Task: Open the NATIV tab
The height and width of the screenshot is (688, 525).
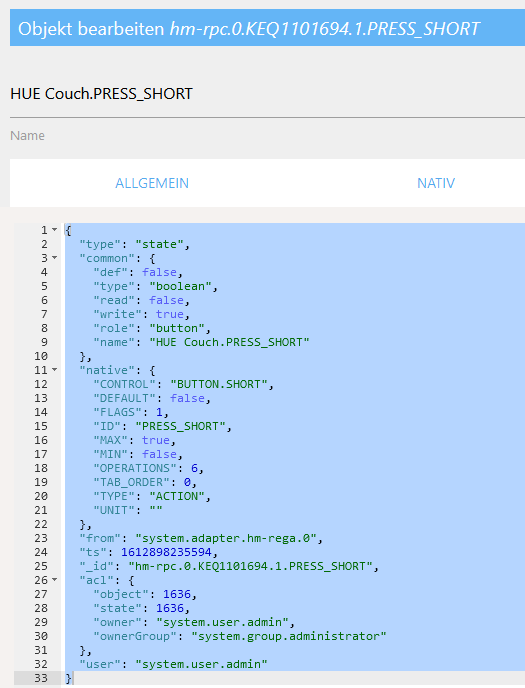Action: 436,183
